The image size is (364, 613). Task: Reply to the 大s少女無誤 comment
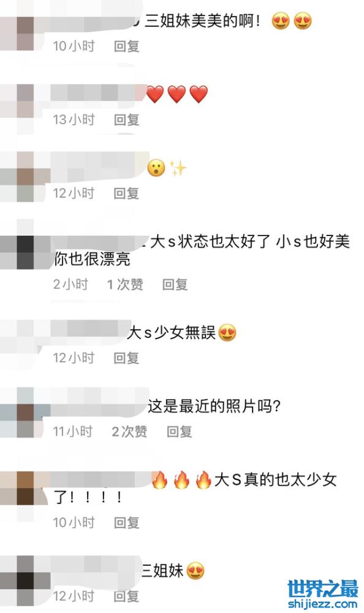coord(126,358)
